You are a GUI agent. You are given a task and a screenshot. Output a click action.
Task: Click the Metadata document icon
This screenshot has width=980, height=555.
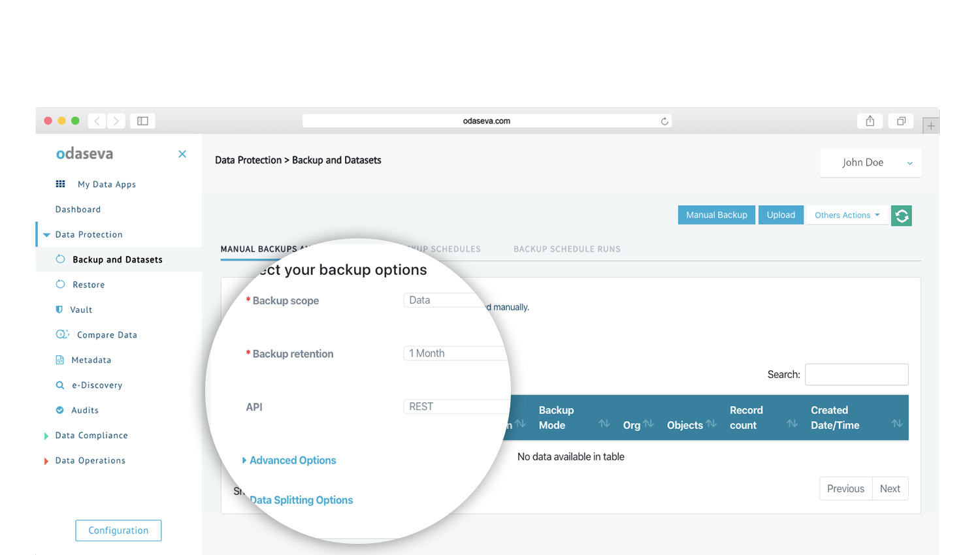[59, 360]
